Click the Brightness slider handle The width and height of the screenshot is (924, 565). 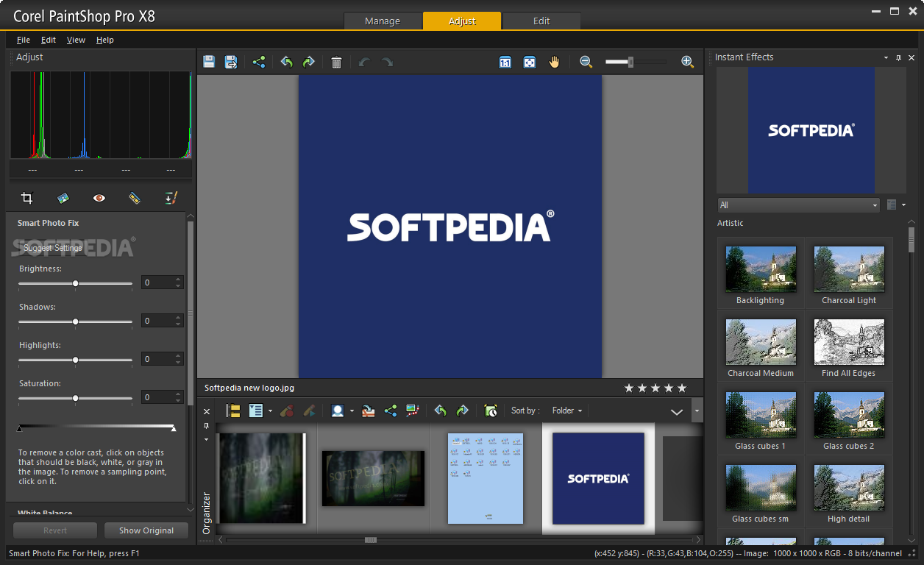75,283
